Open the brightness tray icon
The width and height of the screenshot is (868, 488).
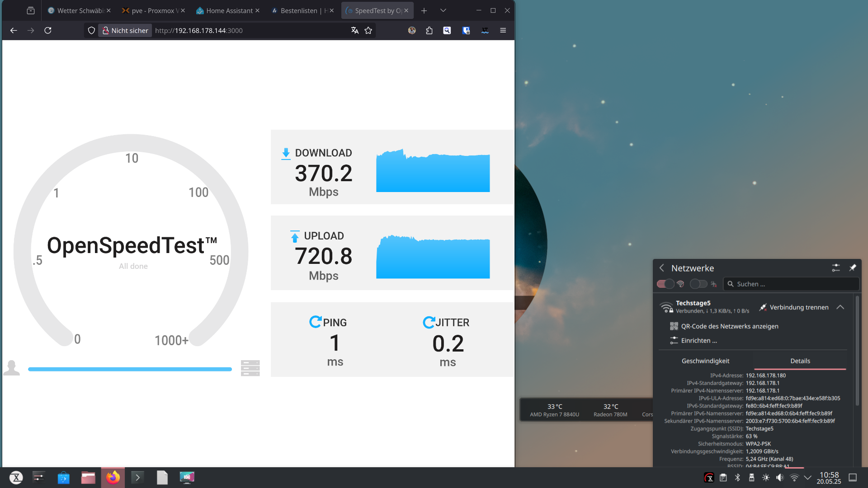click(x=766, y=478)
